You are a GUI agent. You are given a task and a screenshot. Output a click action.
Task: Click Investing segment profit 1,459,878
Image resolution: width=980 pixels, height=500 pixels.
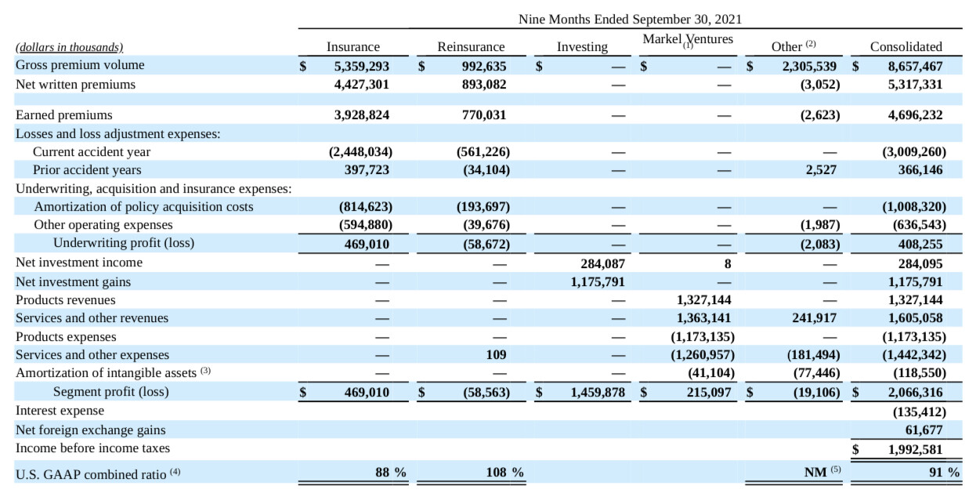[x=598, y=393]
